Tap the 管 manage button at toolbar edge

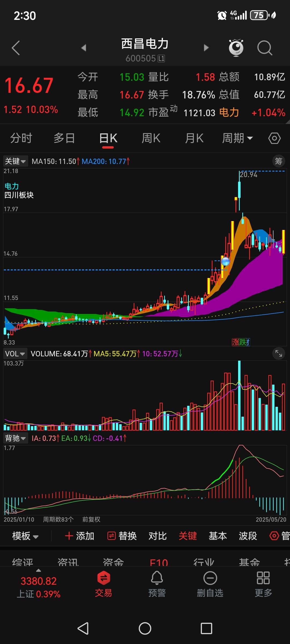[280, 536]
